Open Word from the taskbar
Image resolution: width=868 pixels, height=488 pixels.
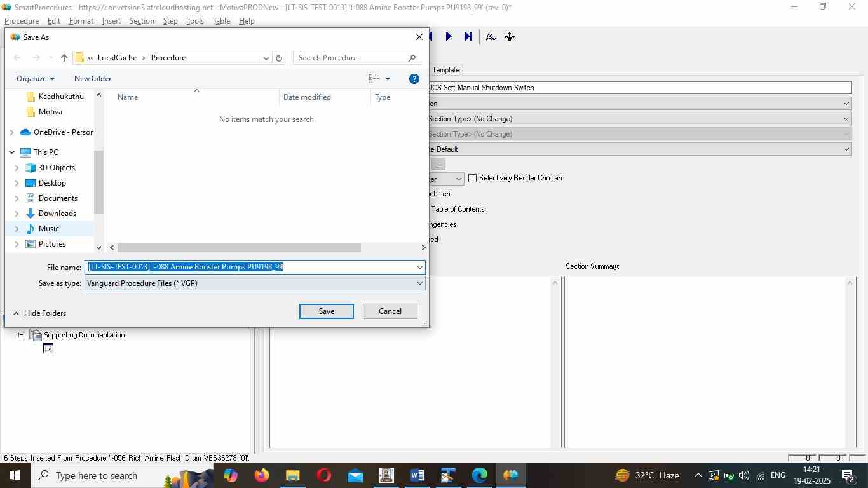coord(417,475)
